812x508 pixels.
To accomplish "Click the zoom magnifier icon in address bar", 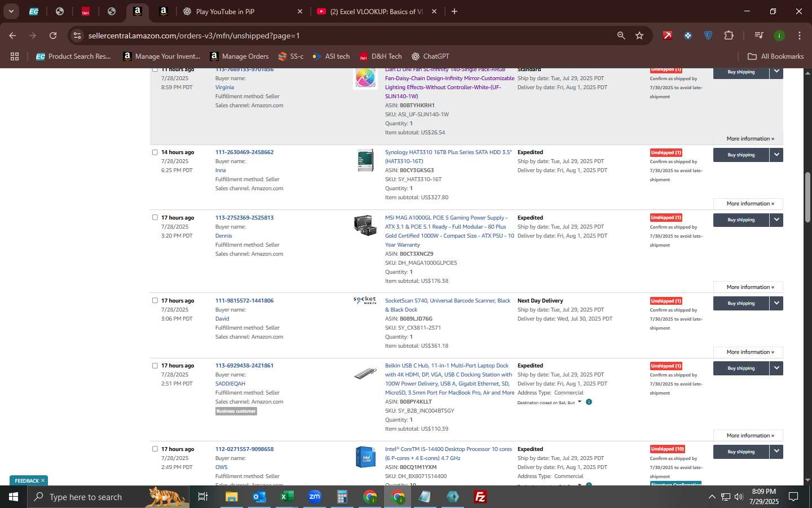I will (621, 36).
